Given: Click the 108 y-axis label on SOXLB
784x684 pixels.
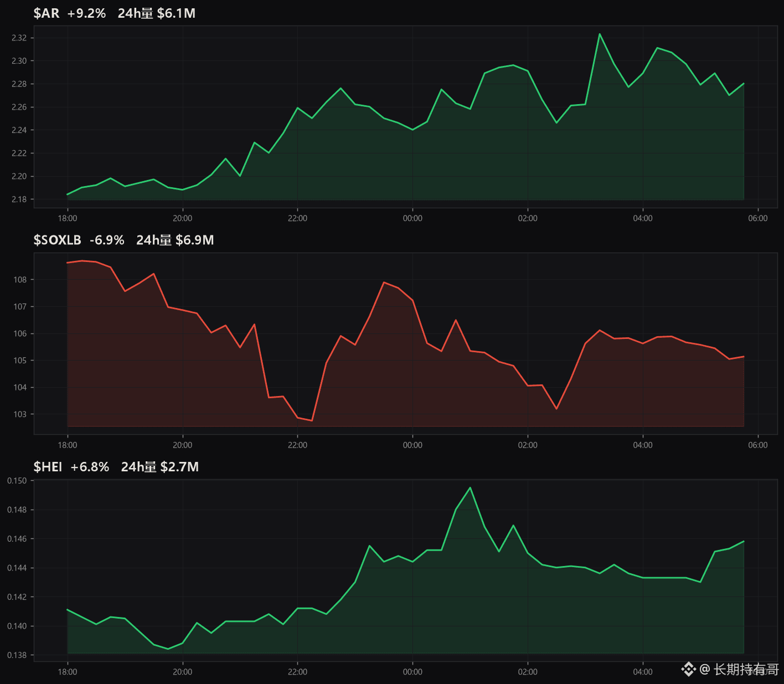Looking at the screenshot, I should [20, 280].
